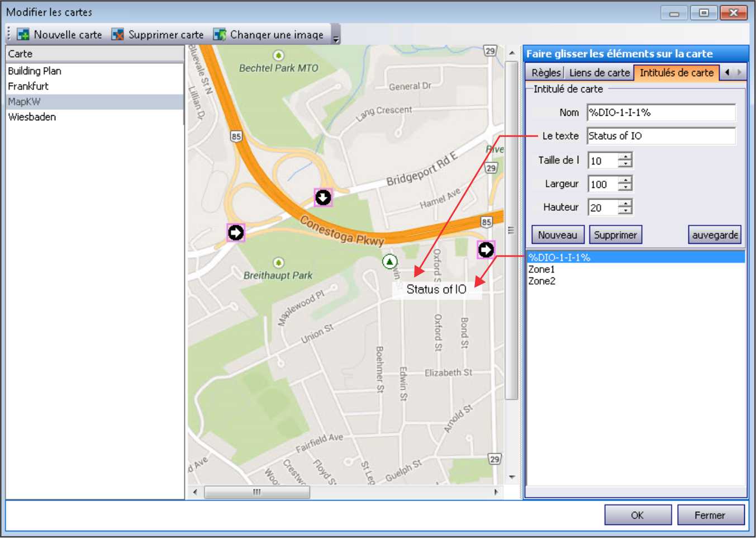This screenshot has width=756, height=538.
Task: Click the Carte column header
Action: click(94, 54)
